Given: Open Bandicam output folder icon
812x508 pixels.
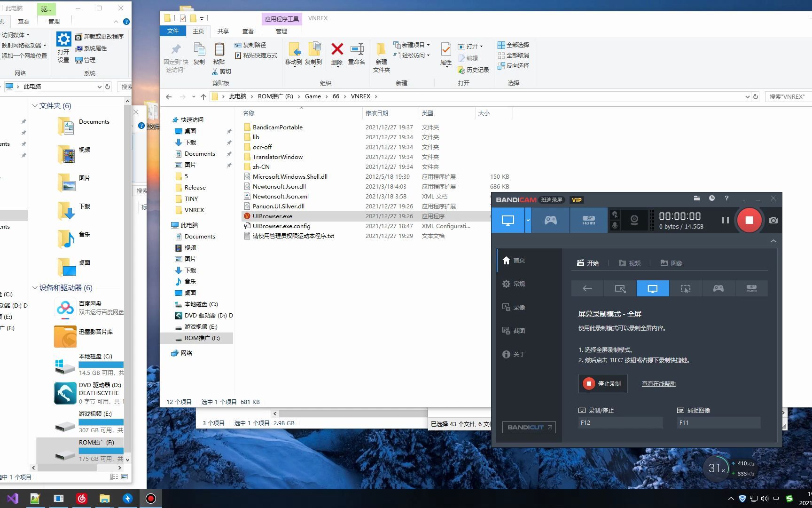Looking at the screenshot, I should click(696, 198).
